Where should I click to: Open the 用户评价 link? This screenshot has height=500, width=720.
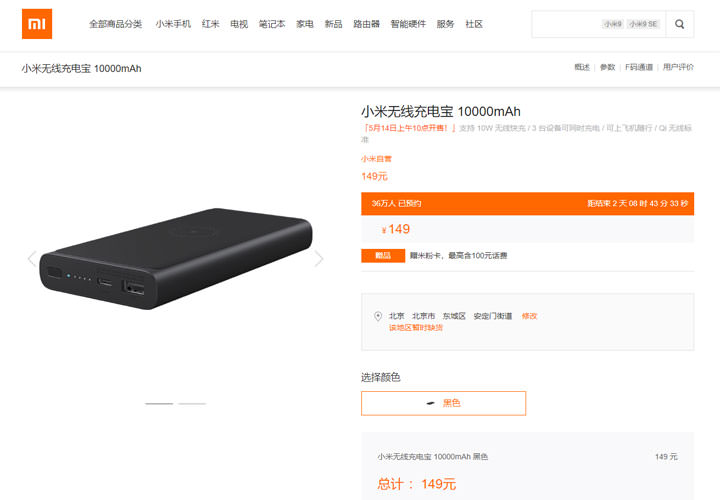(678, 67)
